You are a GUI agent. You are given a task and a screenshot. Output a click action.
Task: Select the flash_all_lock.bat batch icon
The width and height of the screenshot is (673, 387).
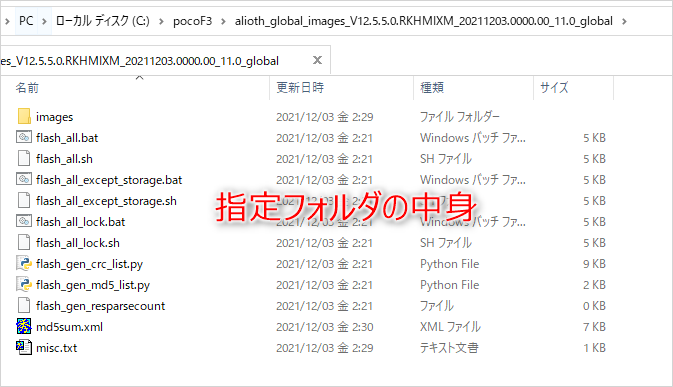point(24,222)
